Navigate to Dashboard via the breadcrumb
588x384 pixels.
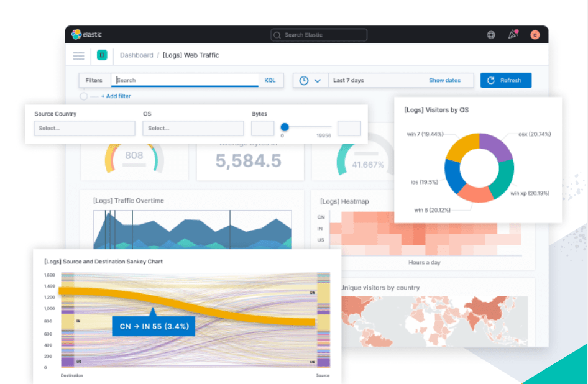coord(136,55)
